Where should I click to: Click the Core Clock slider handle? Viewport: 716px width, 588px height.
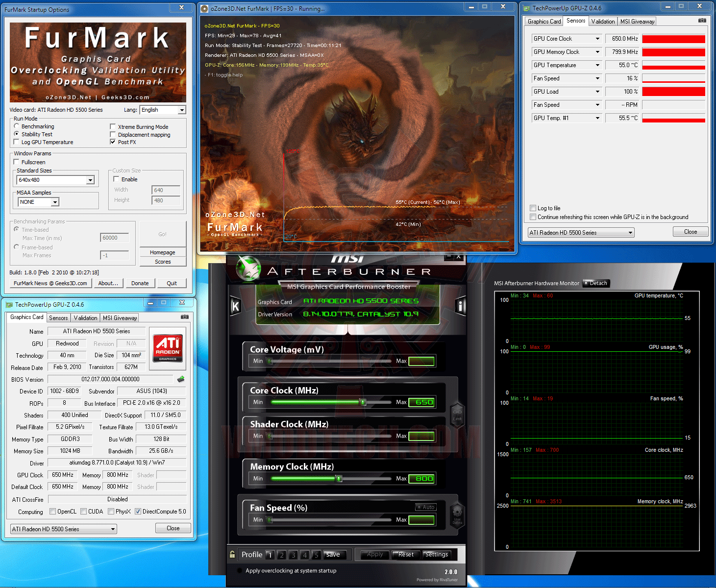click(363, 402)
